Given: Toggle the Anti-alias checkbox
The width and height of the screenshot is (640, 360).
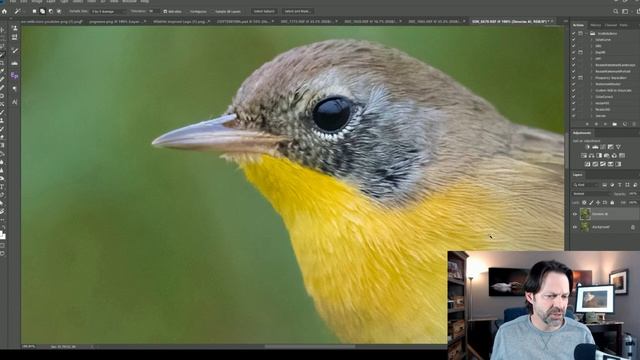Looking at the screenshot, I should click(x=165, y=11).
